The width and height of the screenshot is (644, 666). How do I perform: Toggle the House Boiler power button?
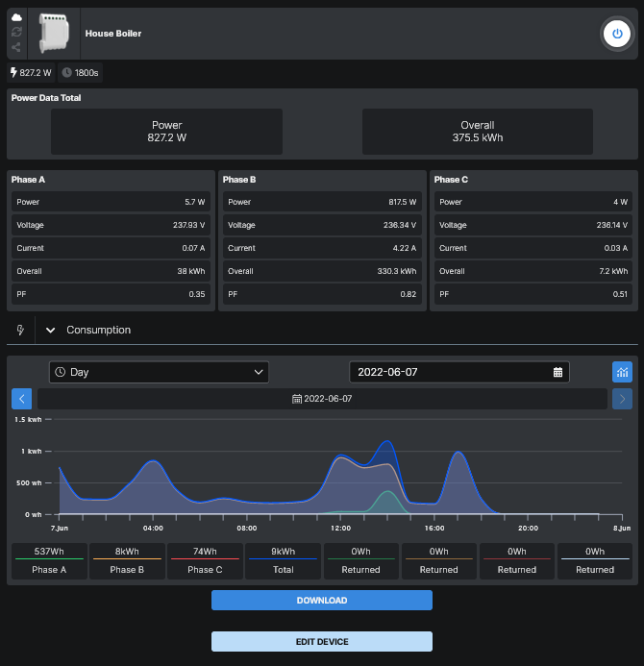click(x=616, y=34)
